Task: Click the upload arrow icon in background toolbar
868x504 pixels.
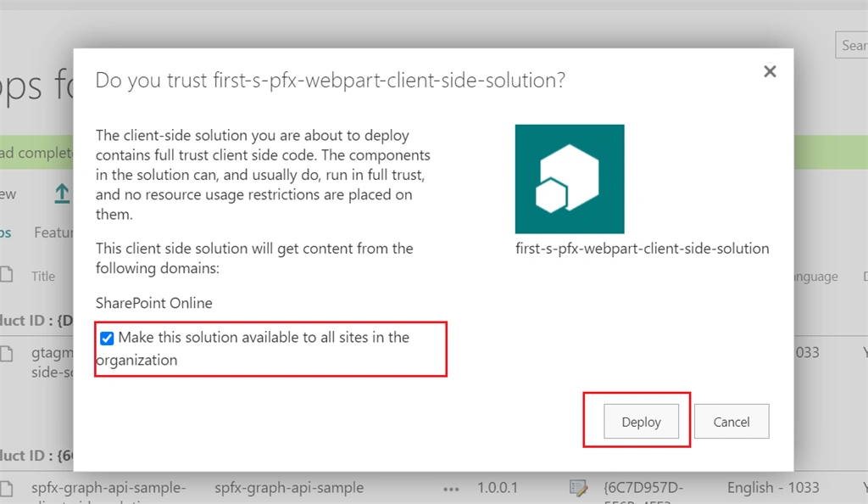Action: click(x=62, y=193)
